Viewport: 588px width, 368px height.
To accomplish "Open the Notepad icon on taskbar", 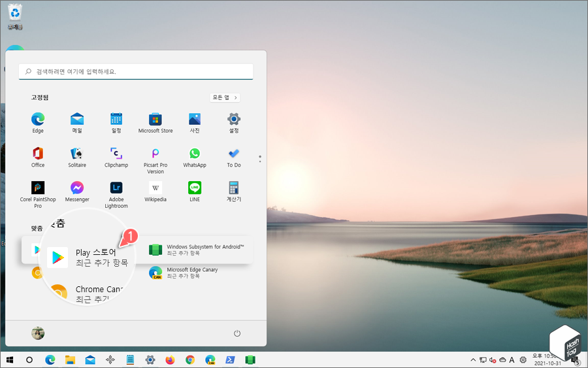I will 130,360.
